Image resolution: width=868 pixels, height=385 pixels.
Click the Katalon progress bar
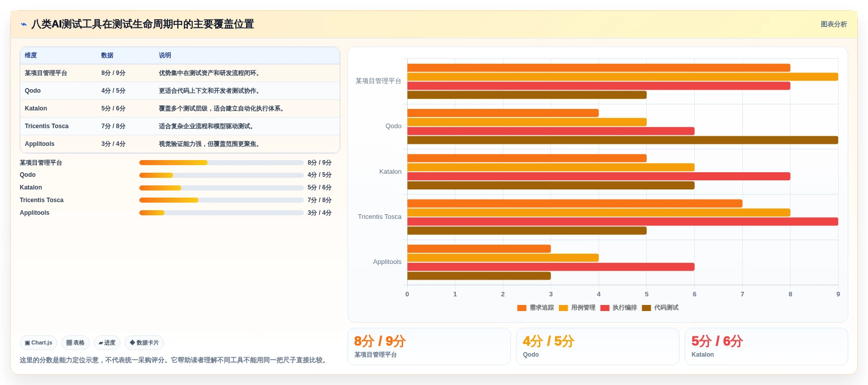[x=221, y=188]
